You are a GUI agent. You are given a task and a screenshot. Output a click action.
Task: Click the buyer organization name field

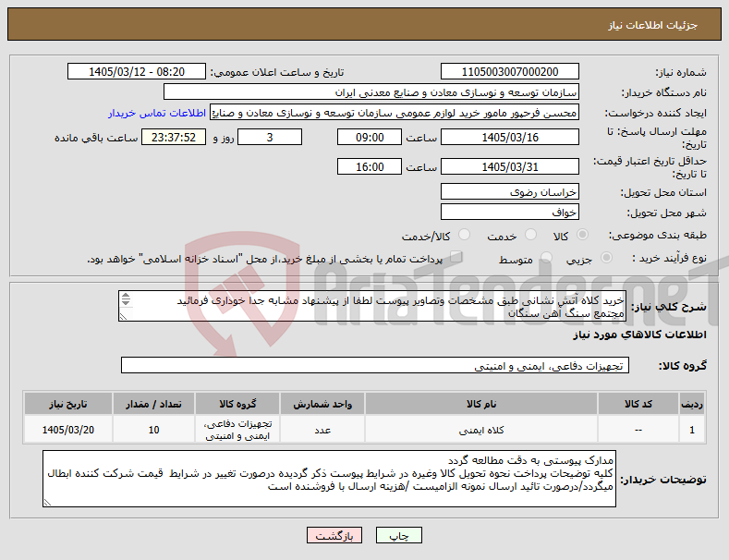pyautogui.click(x=371, y=92)
